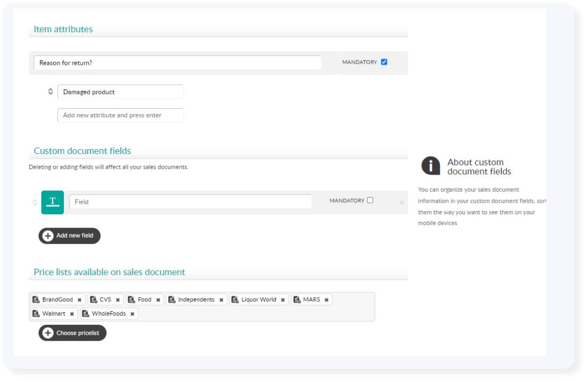Click the Reason for return? input
Image resolution: width=588 pixels, height=382 pixels.
pyautogui.click(x=177, y=63)
